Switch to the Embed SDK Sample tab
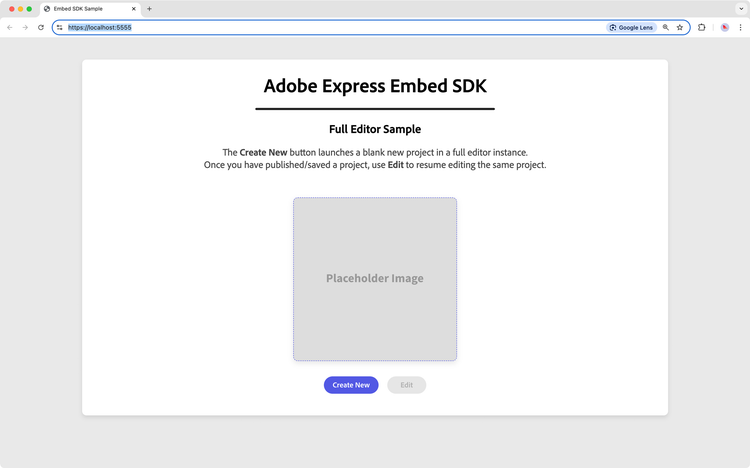Screen dimensions: 750x468 coord(85,9)
